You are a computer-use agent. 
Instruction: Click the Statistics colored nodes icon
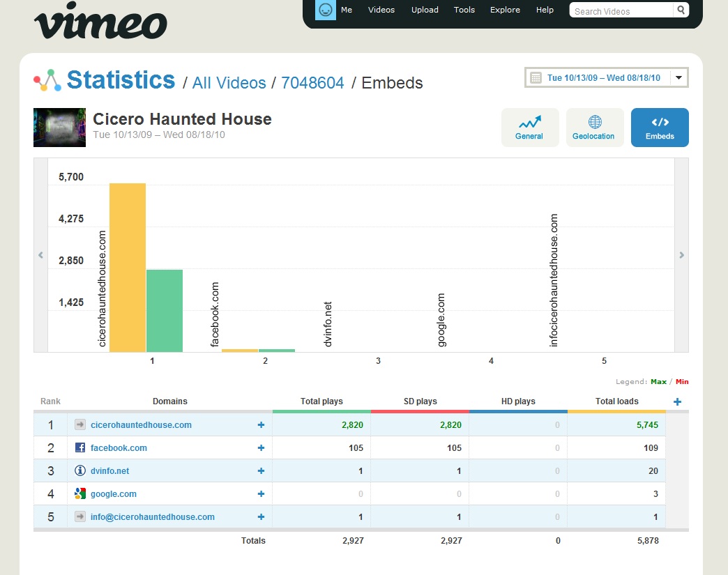click(47, 80)
